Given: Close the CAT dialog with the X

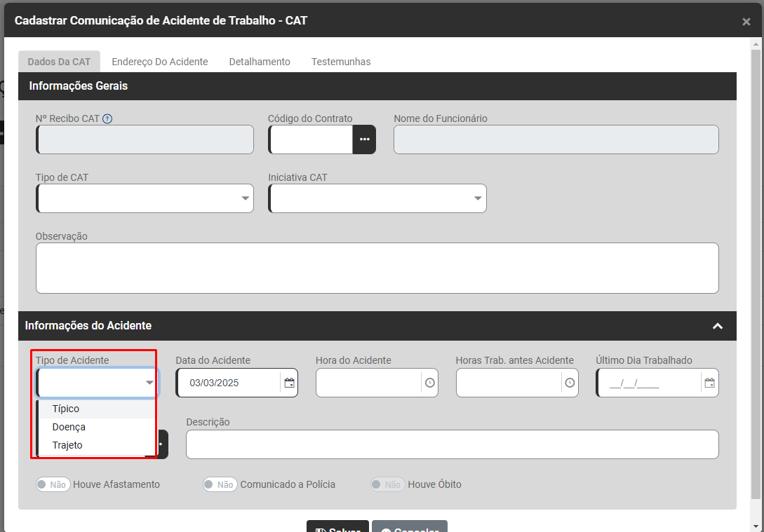Looking at the screenshot, I should tap(746, 22).
